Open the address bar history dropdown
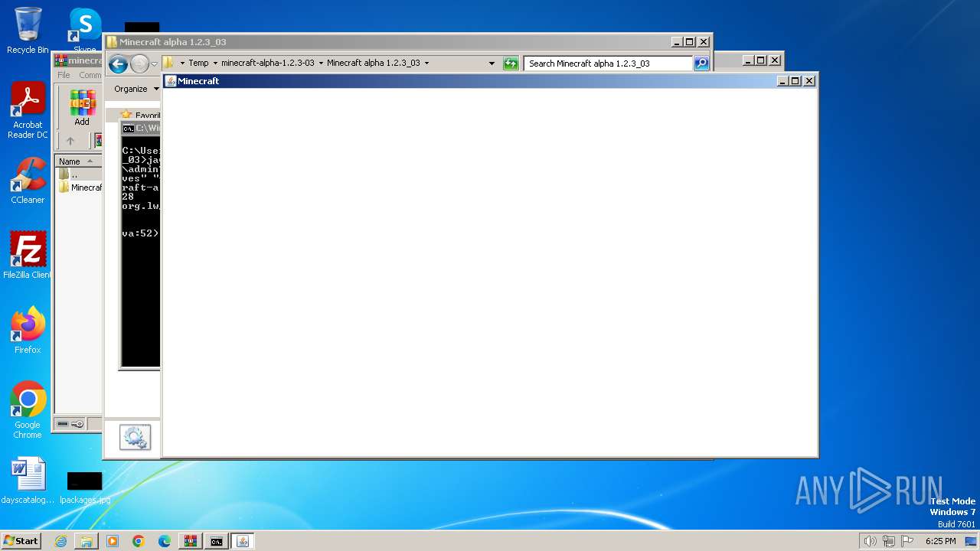This screenshot has height=551, width=980. click(x=492, y=64)
